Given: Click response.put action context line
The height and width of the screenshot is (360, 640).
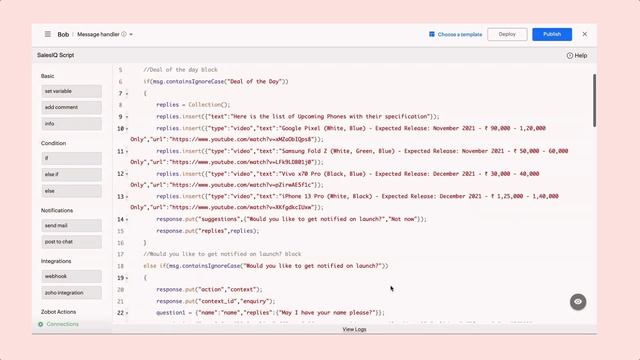Looking at the screenshot, I should pyautogui.click(x=209, y=289).
